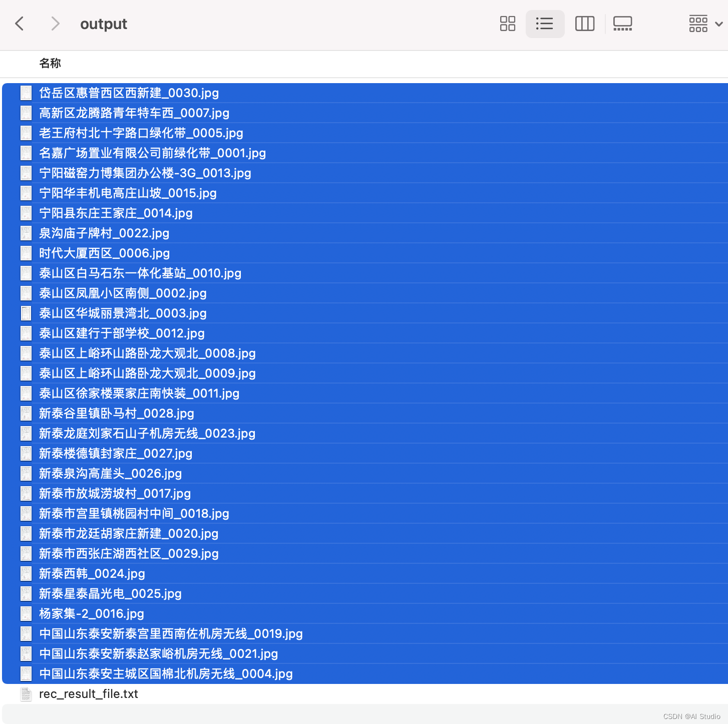Viewport: 728px width, 724px height.
Task: Click the image icon of 宁阳县东庄王家庄_0014.jpg
Action: [x=26, y=213]
